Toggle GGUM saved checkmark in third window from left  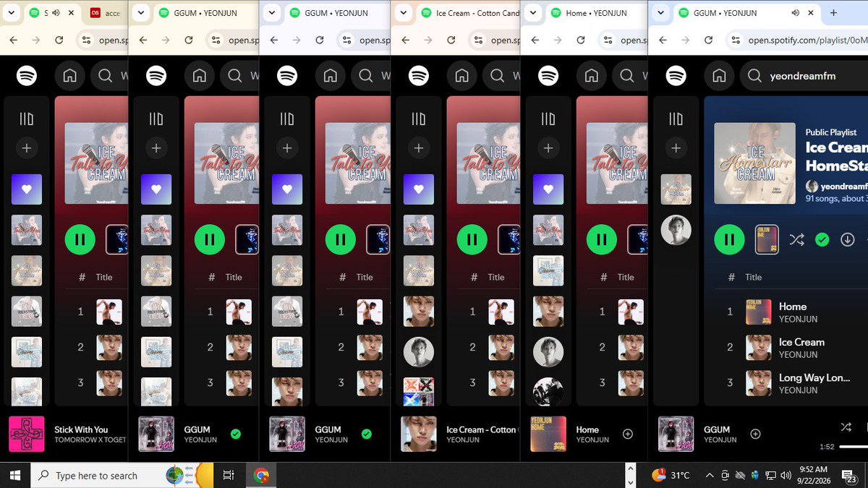tap(367, 434)
